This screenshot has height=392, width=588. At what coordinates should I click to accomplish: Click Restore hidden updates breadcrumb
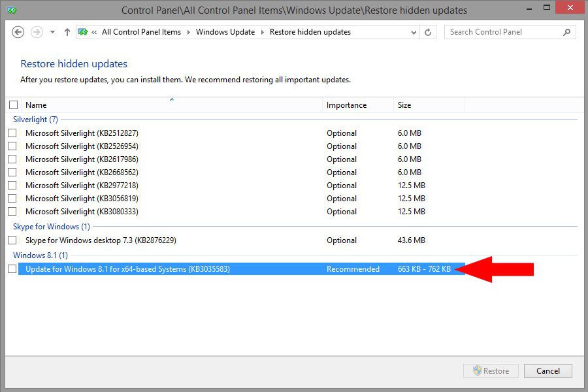point(310,32)
